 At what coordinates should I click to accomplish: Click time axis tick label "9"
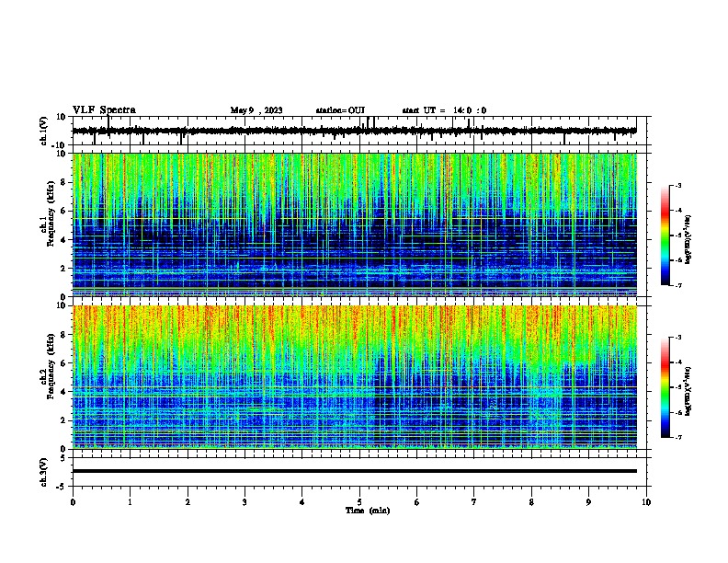click(x=588, y=502)
